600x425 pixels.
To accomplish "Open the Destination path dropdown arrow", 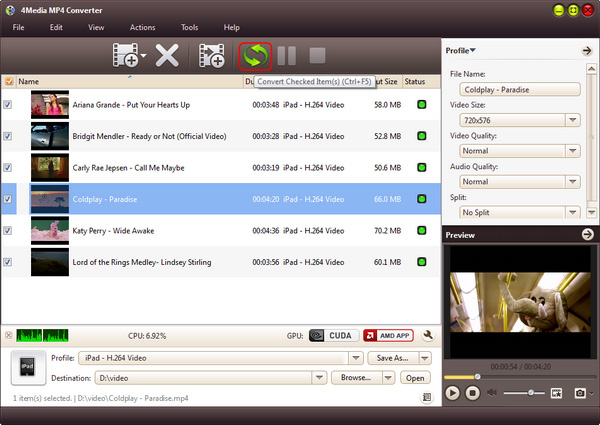I will point(319,378).
